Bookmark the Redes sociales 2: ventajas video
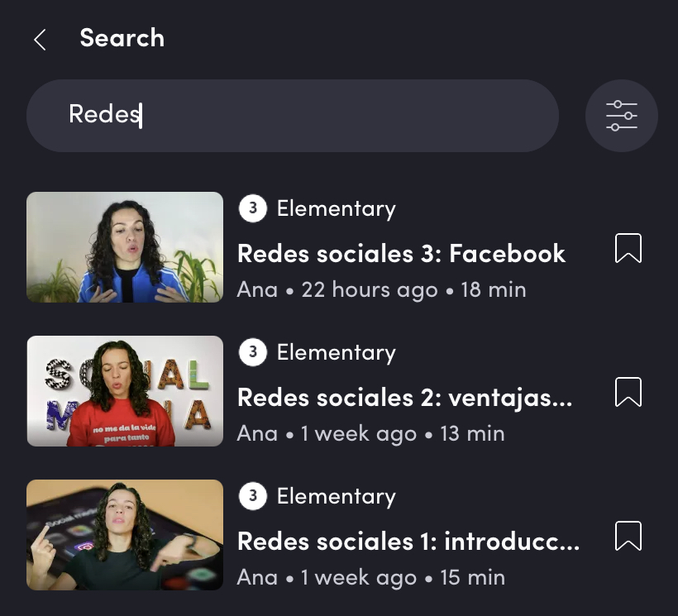Screen dimensions: 678x616 pyautogui.click(x=628, y=392)
